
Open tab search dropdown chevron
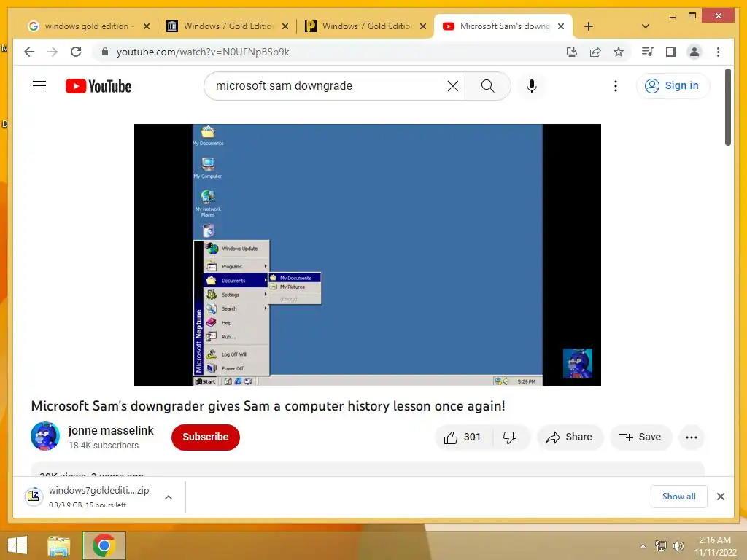point(645,26)
